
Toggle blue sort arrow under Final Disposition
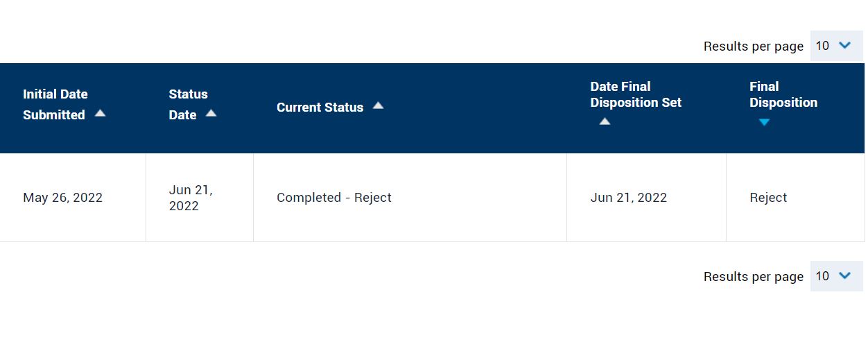[764, 122]
